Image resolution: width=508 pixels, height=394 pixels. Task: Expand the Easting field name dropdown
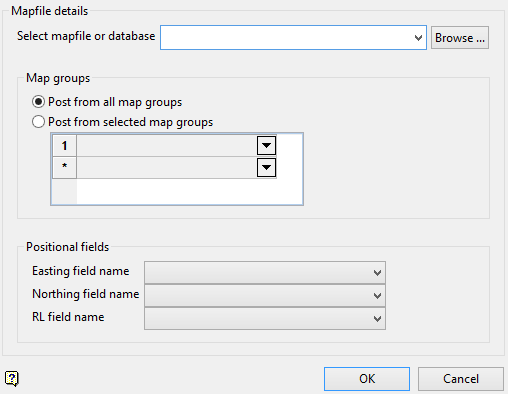pos(377,273)
